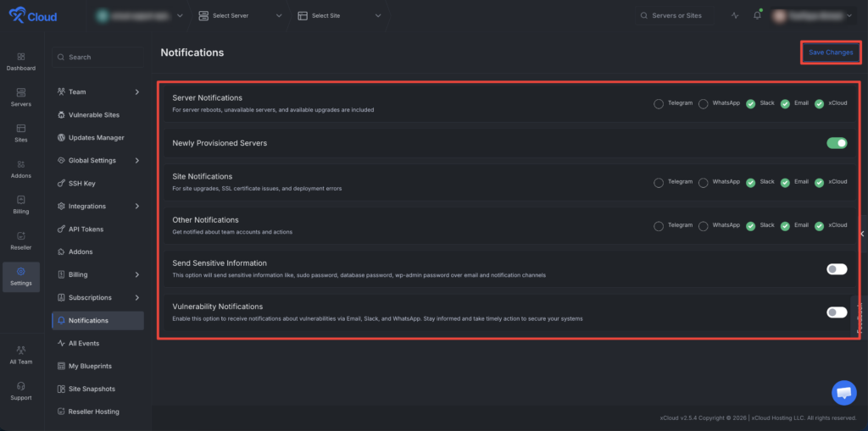The image size is (868, 431).
Task: Enable the Send Sensitive Information toggle
Action: point(837,269)
